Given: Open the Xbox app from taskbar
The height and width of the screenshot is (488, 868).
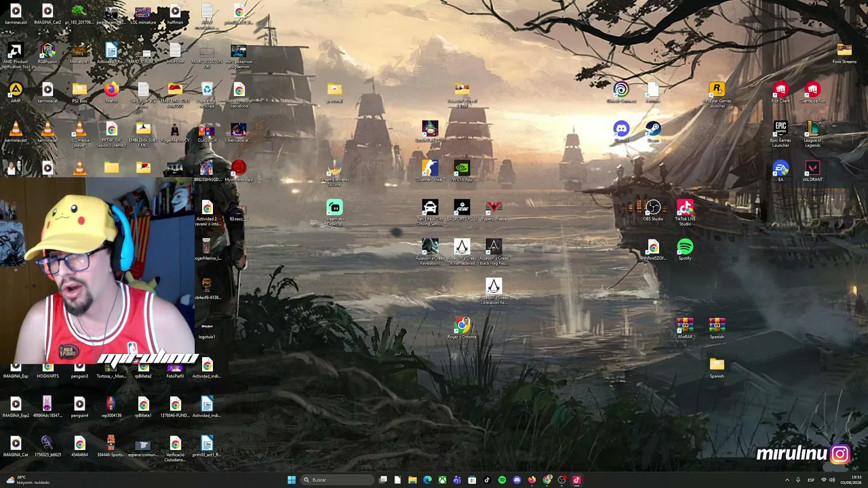Looking at the screenshot, I should (x=442, y=480).
